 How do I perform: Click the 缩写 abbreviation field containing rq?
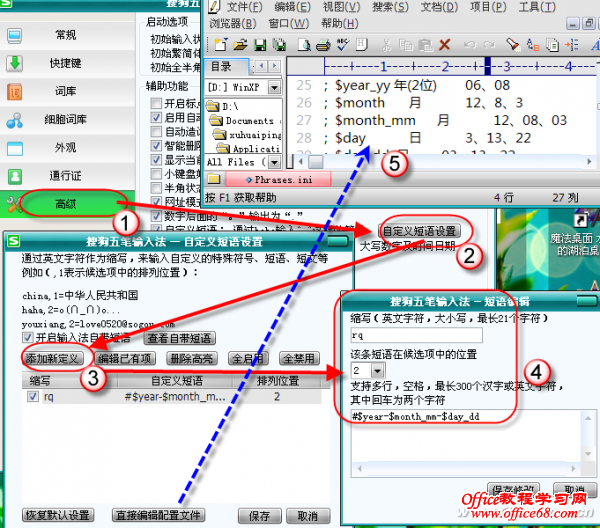416,336
